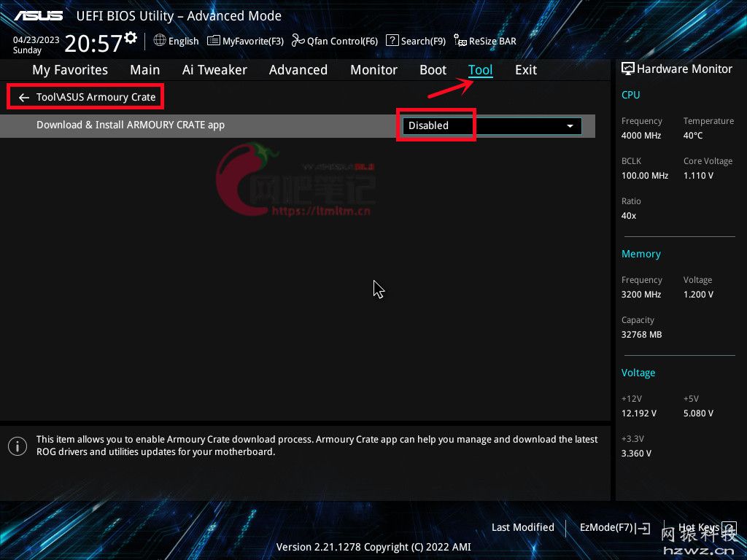Click the Hardware Monitor title
Screen dimensions: 747x560
point(684,69)
